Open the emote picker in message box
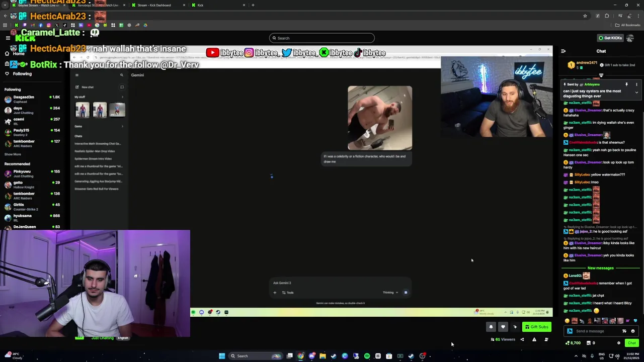This screenshot has width=644, height=362. tap(633, 331)
